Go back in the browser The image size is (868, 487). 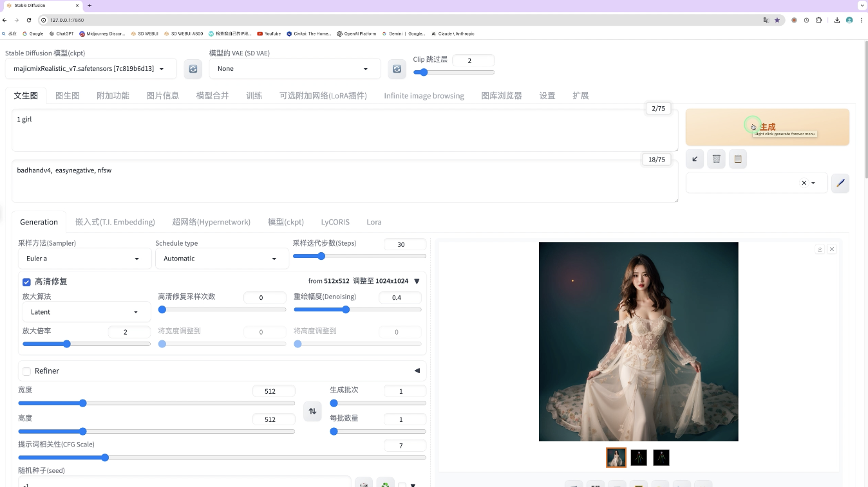click(x=5, y=20)
